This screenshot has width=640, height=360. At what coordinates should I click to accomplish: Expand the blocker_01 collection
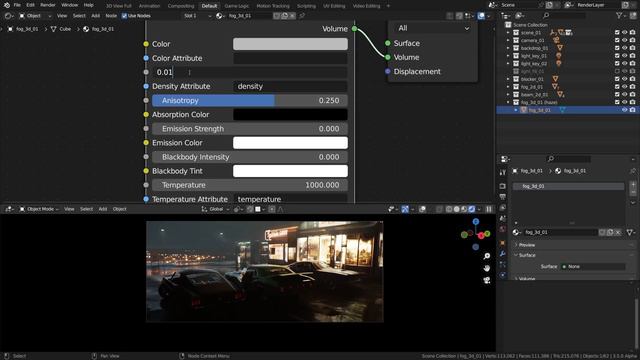click(x=508, y=79)
